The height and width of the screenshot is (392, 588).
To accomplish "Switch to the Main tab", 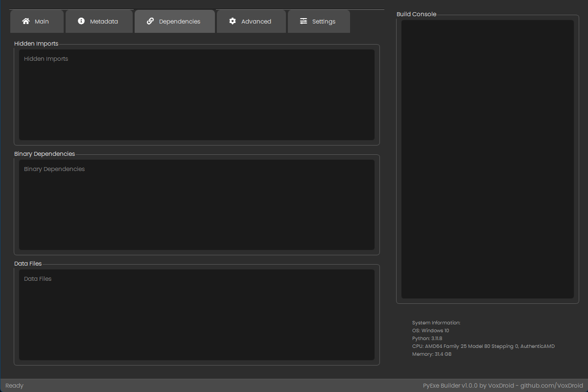I will (37, 21).
